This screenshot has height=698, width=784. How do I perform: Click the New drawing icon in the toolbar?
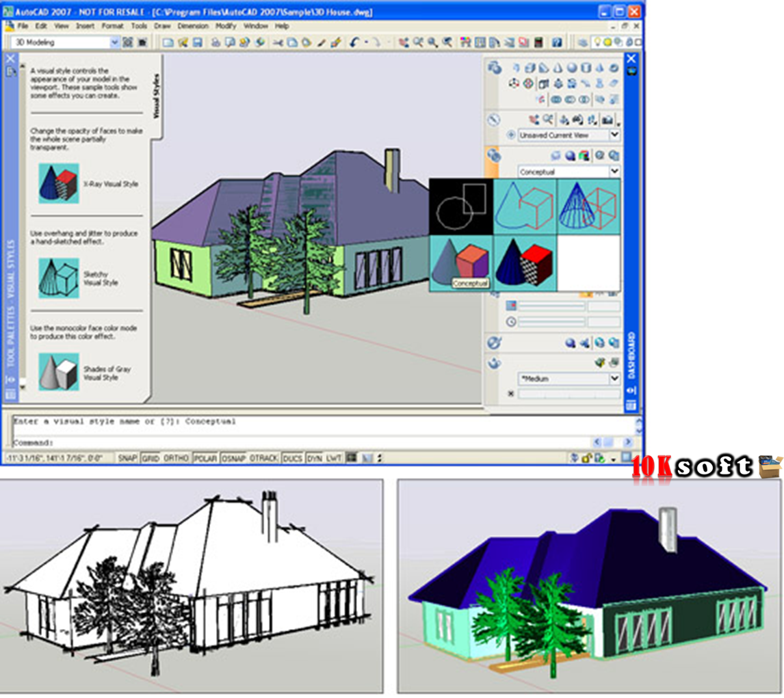point(168,42)
